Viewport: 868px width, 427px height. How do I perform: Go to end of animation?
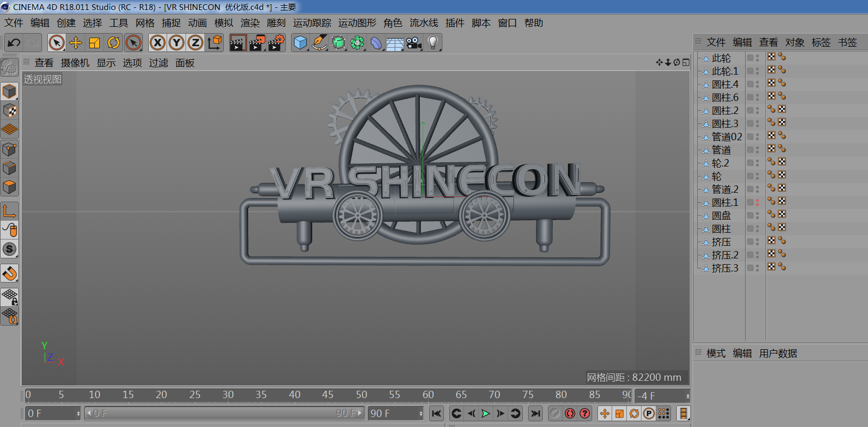[x=535, y=413]
